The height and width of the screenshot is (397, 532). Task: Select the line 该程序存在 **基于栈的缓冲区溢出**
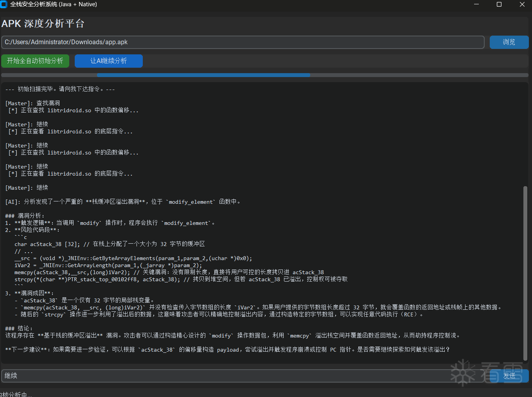[233, 336]
